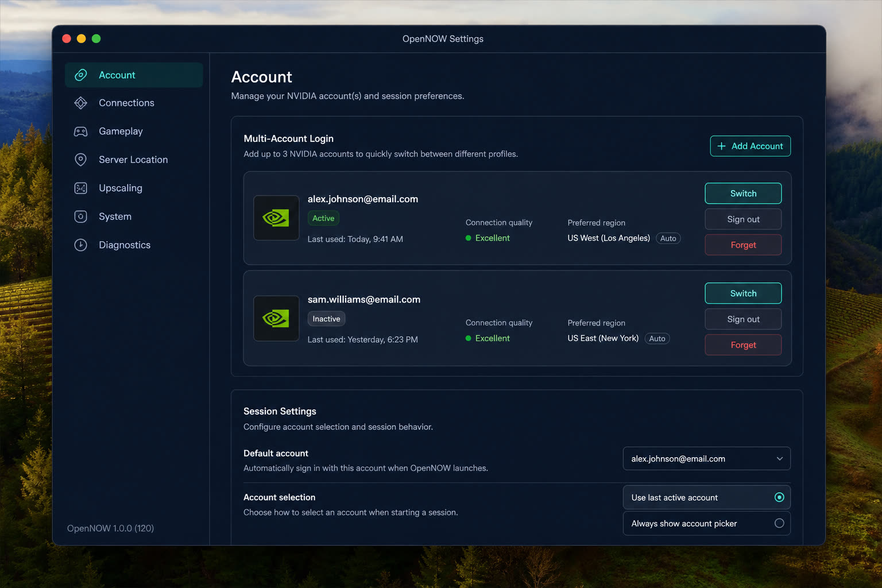Switch to sam.williams@email.com account
This screenshot has height=588, width=882.
743,293
